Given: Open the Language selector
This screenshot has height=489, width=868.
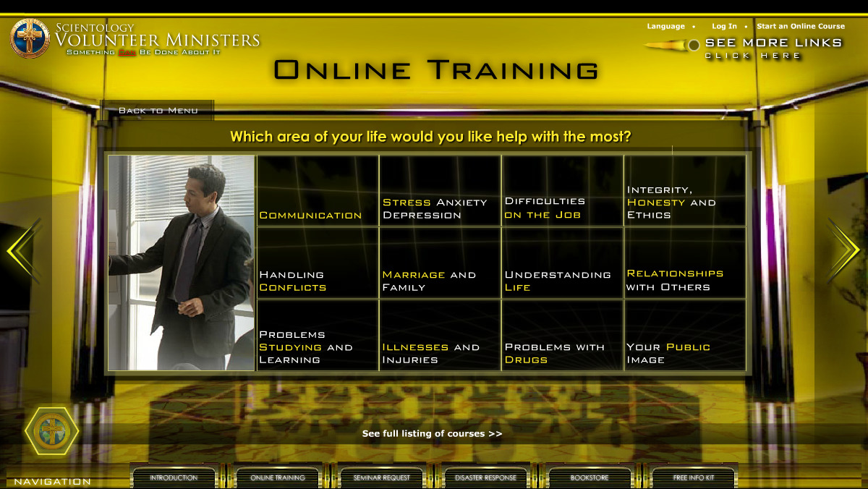Looking at the screenshot, I should 665,26.
